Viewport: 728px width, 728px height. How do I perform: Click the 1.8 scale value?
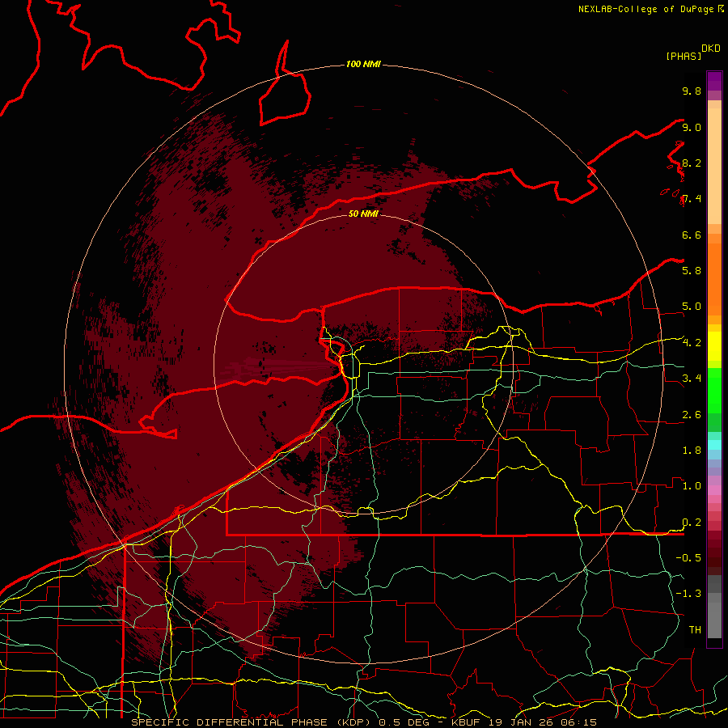[x=692, y=451]
